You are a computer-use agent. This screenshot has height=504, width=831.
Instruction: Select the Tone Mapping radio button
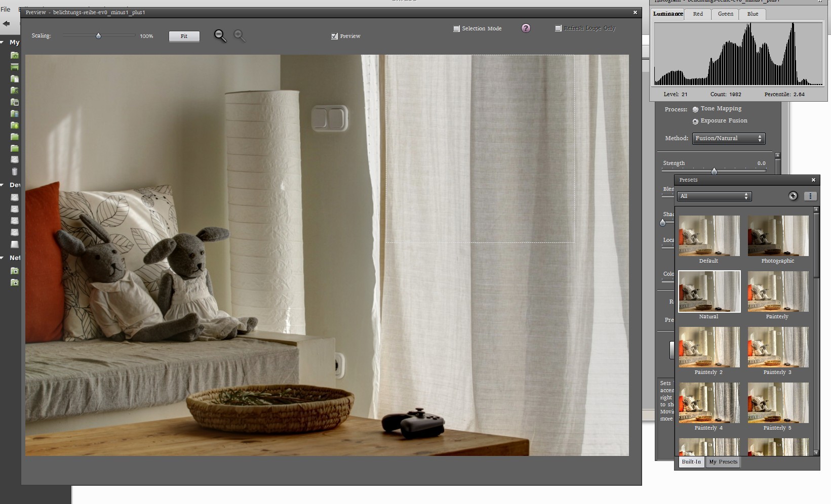pyautogui.click(x=695, y=109)
